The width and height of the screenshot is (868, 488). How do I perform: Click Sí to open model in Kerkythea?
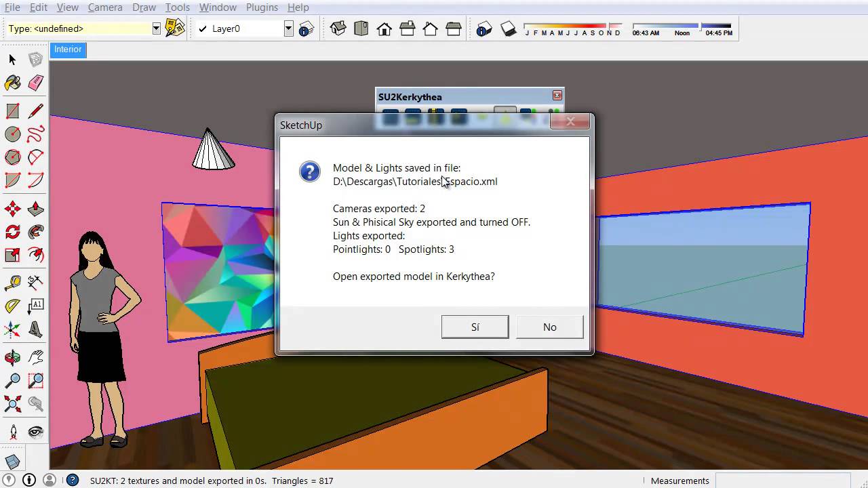pos(475,327)
